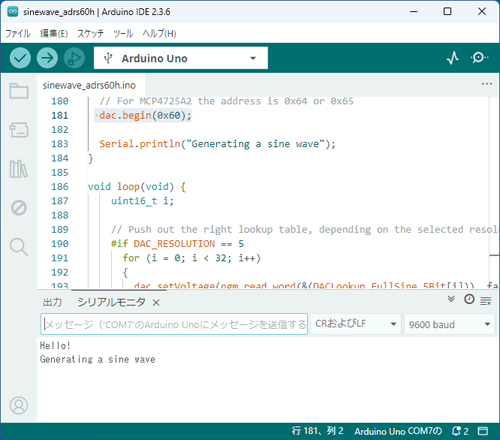Click the editor horizontal scrollbar

coord(119,289)
